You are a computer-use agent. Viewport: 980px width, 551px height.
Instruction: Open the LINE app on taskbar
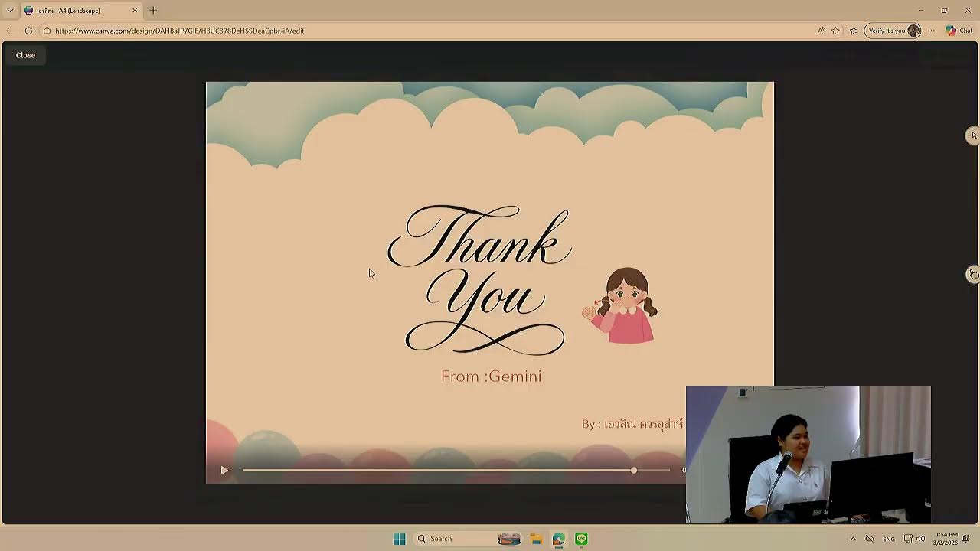point(582,539)
